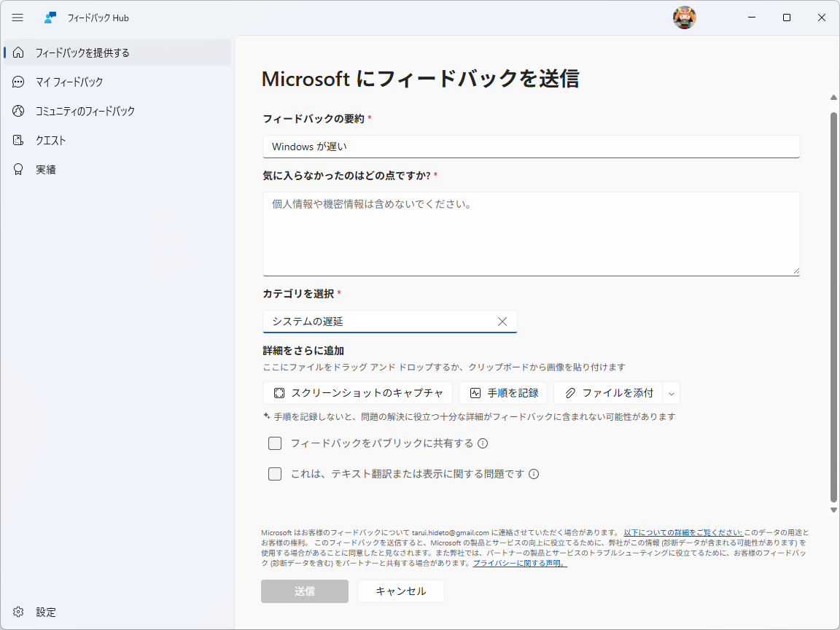This screenshot has width=840, height=630.
Task: Click the form's vertical scrollbar thumb
Action: pos(833,308)
